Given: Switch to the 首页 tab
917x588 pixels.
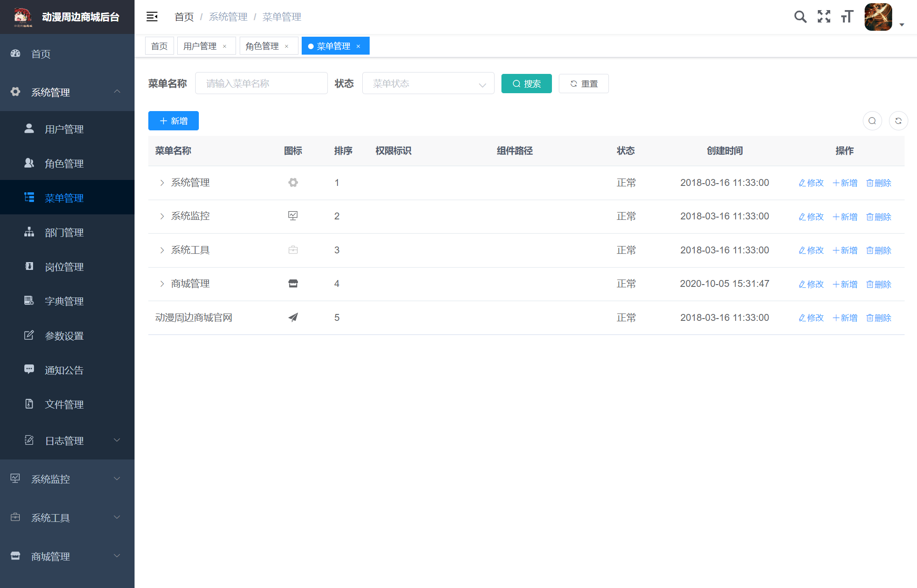Looking at the screenshot, I should pos(159,46).
